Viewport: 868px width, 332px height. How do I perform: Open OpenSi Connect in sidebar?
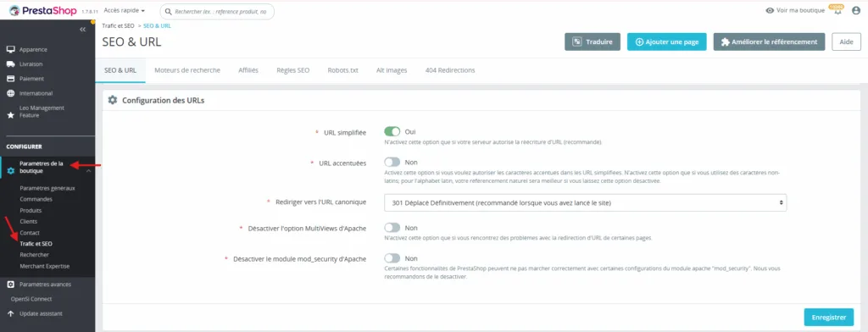(x=31, y=299)
